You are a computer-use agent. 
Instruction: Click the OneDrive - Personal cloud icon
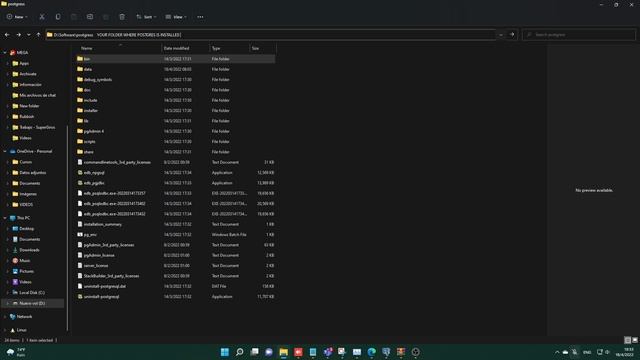(x=13, y=151)
